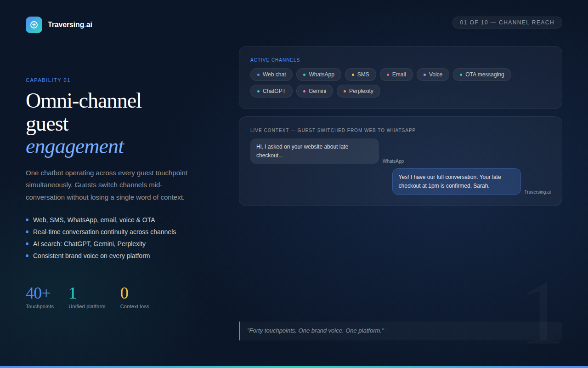
Task: Click the Gemini channel chip
Action: (315, 91)
